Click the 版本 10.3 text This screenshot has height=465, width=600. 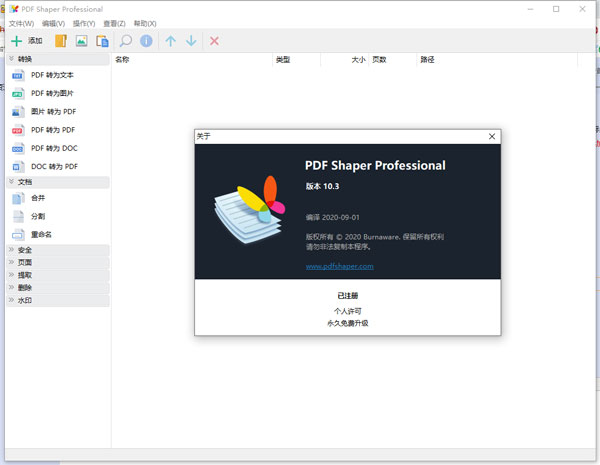pos(322,186)
